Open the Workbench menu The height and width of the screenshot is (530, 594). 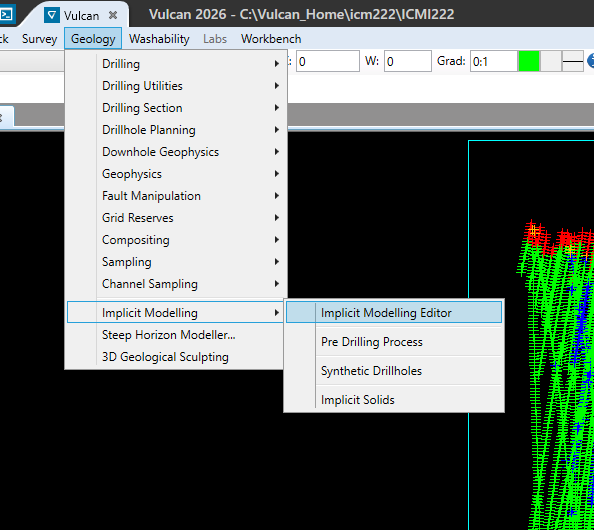tap(271, 39)
